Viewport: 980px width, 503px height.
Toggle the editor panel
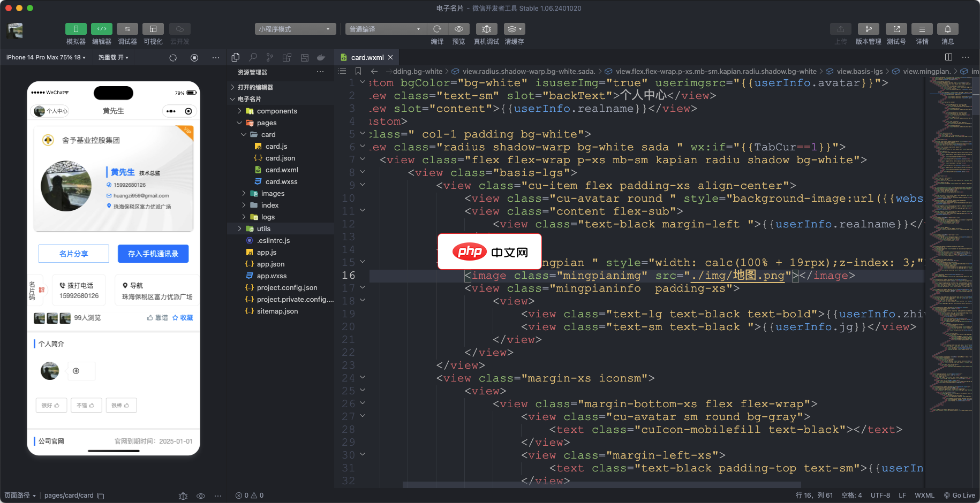click(x=102, y=29)
